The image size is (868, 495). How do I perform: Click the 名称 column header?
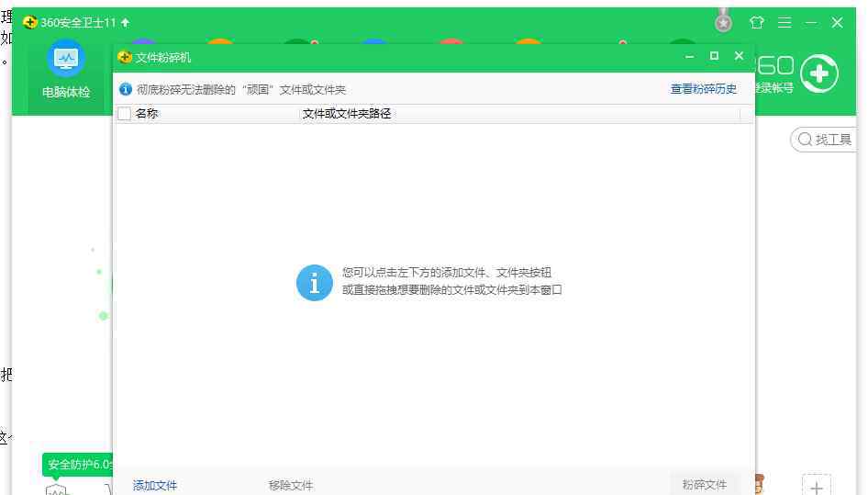pyautogui.click(x=147, y=114)
